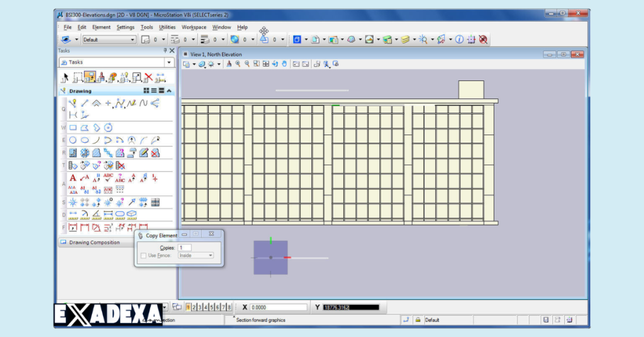Screen dimensions: 644x337
Task: Choose the Spell Checker ABC tool
Action: coord(108,178)
